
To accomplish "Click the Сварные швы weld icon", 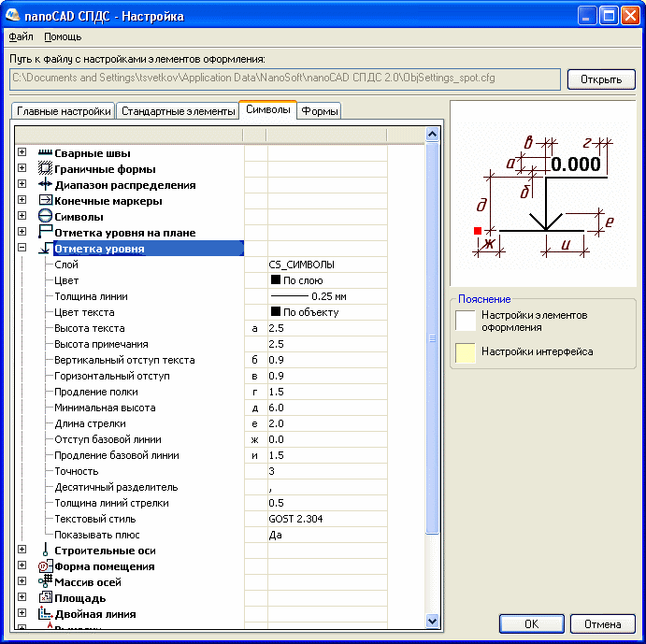I will tap(45, 153).
